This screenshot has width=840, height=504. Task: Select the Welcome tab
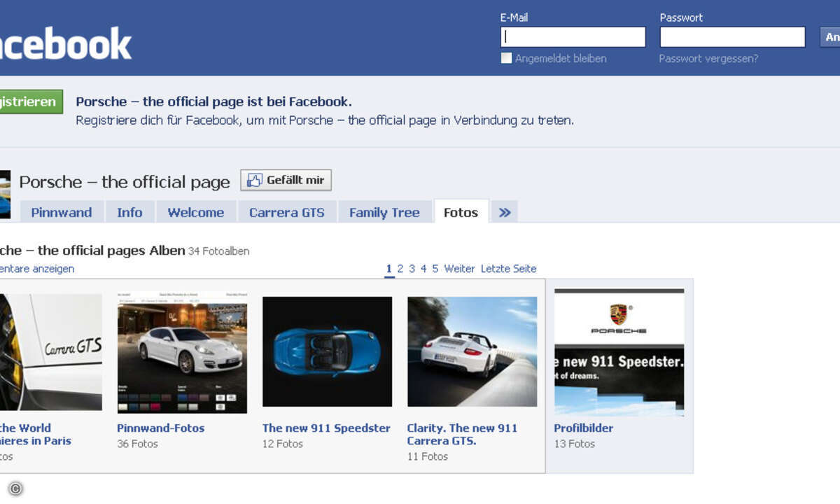(x=196, y=212)
